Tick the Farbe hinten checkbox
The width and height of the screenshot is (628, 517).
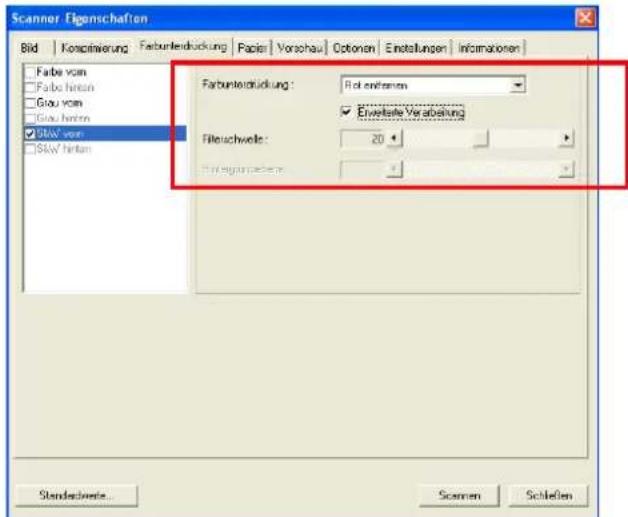[31, 88]
